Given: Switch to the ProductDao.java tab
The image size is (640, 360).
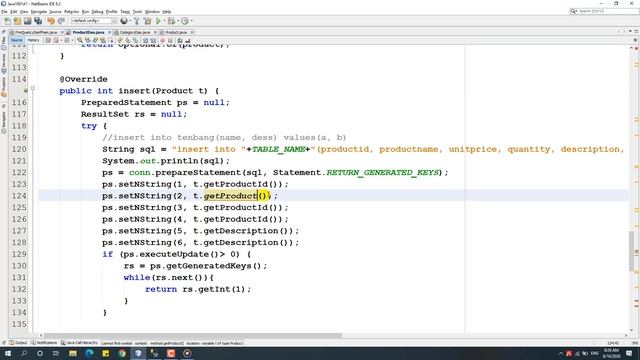Looking at the screenshot, I should pos(88,32).
